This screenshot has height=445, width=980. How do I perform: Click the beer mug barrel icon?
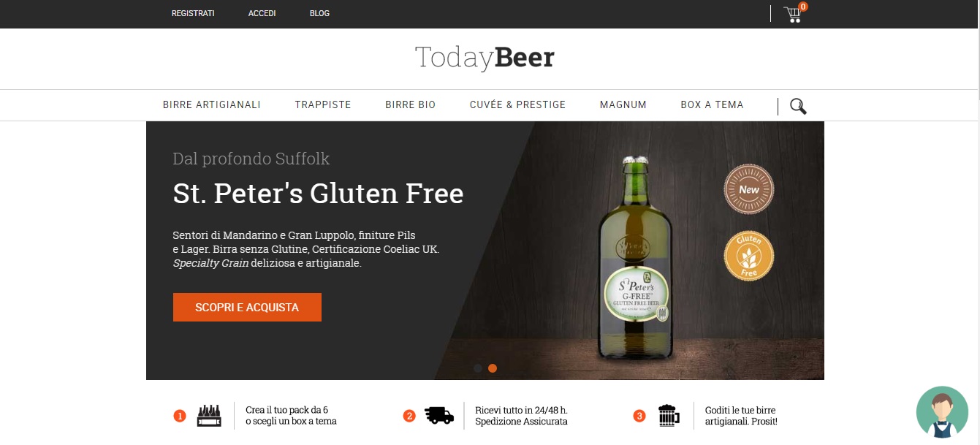click(x=669, y=416)
